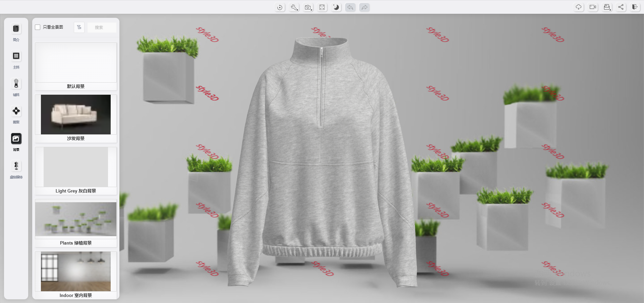Open the wrench settings tool
The height and width of the screenshot is (303, 644).
click(294, 7)
